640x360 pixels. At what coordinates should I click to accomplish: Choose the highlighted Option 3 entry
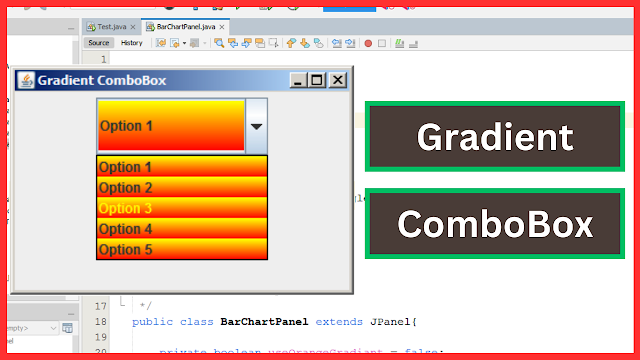[x=182, y=208]
